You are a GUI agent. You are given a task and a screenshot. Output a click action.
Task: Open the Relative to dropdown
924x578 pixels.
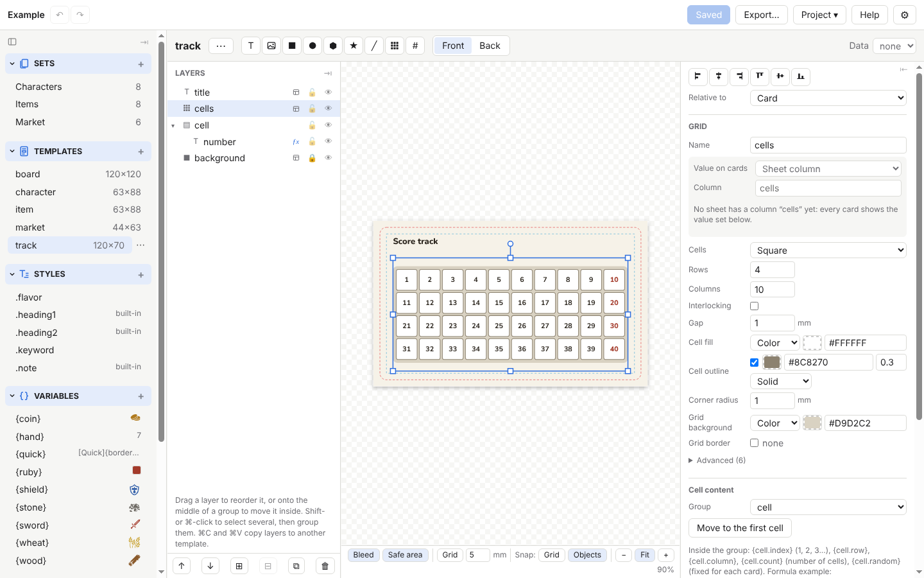pyautogui.click(x=828, y=98)
